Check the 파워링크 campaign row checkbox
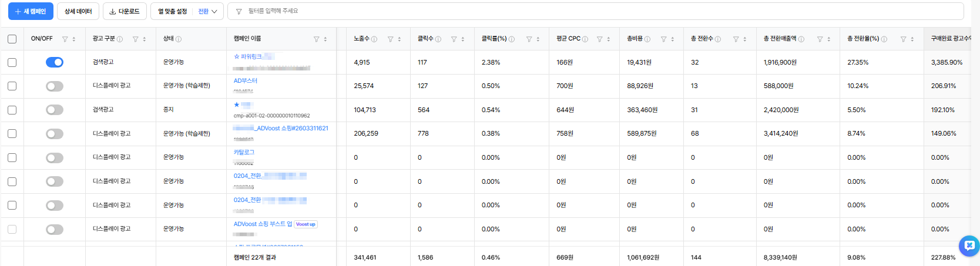 pyautogui.click(x=12, y=62)
